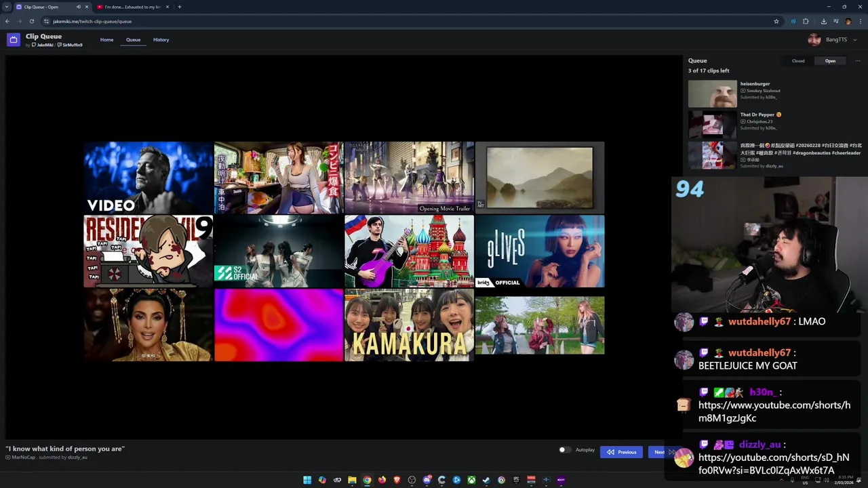Toggle the Autoplay switch

coord(564,450)
